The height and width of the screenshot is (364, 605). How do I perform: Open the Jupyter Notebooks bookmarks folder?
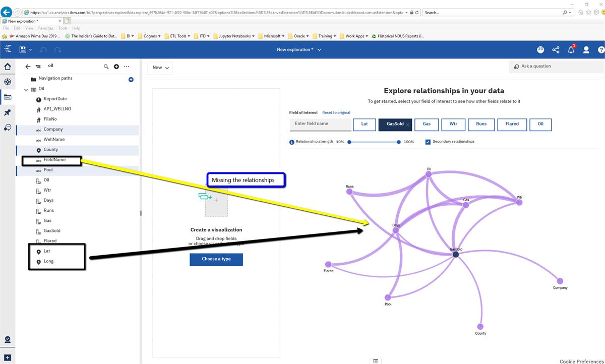click(x=234, y=36)
